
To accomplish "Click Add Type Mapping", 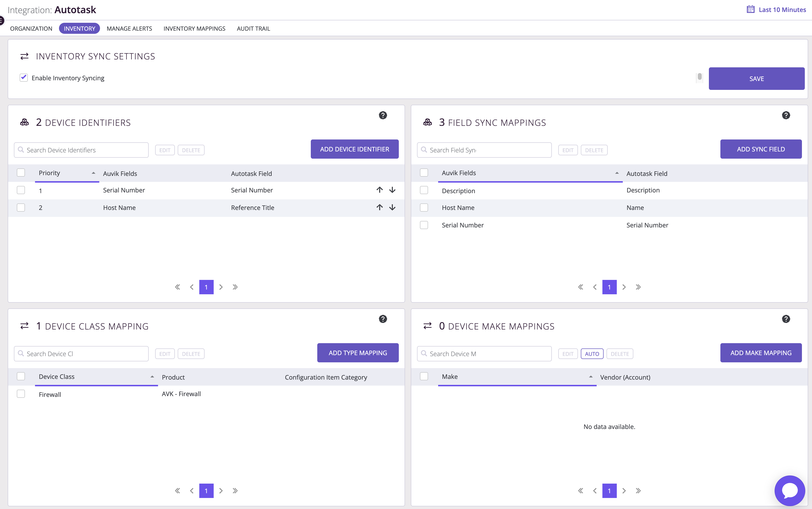I will [358, 353].
